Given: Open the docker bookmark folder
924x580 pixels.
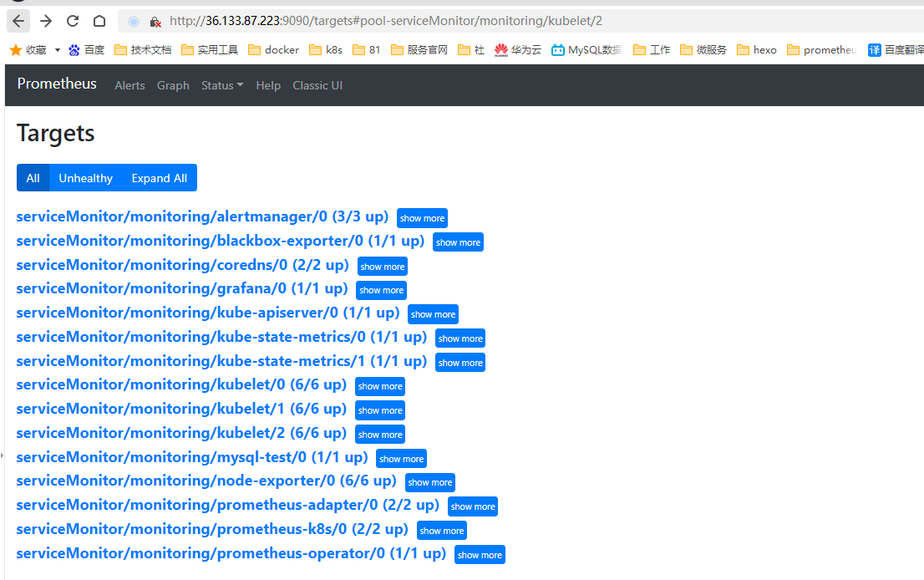Looking at the screenshot, I should click(x=274, y=50).
